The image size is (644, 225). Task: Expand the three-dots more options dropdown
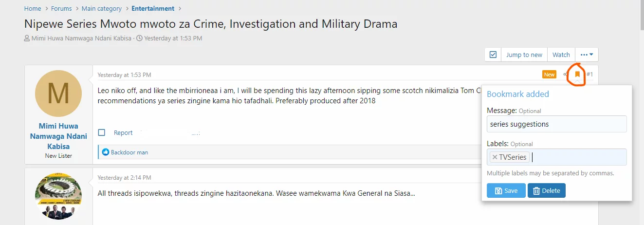pyautogui.click(x=587, y=55)
